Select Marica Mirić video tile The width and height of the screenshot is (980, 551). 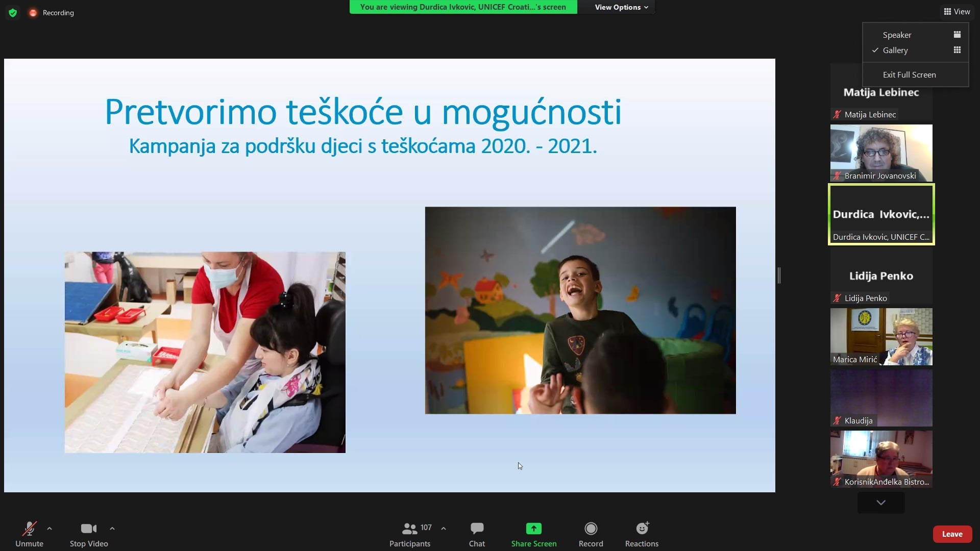(881, 337)
